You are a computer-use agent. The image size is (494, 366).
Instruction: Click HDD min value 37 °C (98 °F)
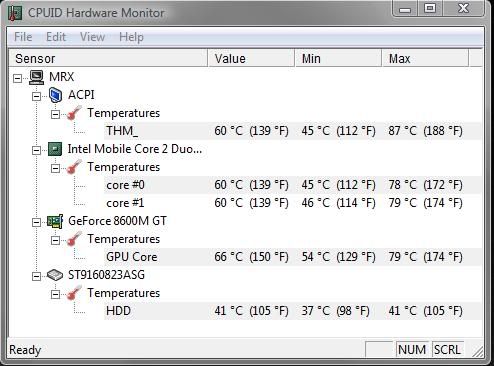pos(335,311)
